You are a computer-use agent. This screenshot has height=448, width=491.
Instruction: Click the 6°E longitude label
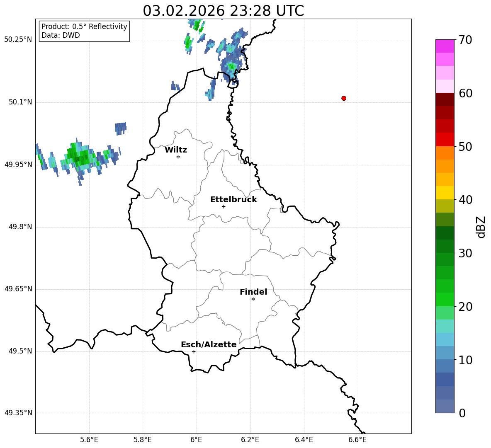(196, 440)
